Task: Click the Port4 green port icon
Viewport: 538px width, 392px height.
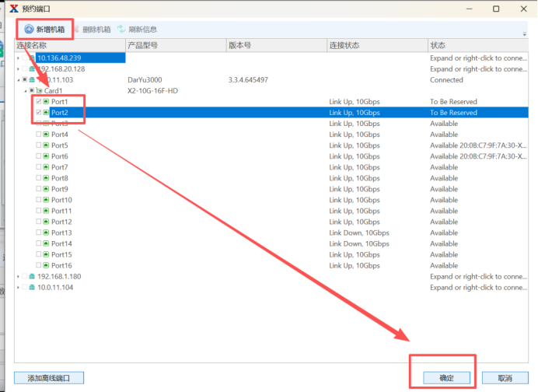Action: [46, 135]
